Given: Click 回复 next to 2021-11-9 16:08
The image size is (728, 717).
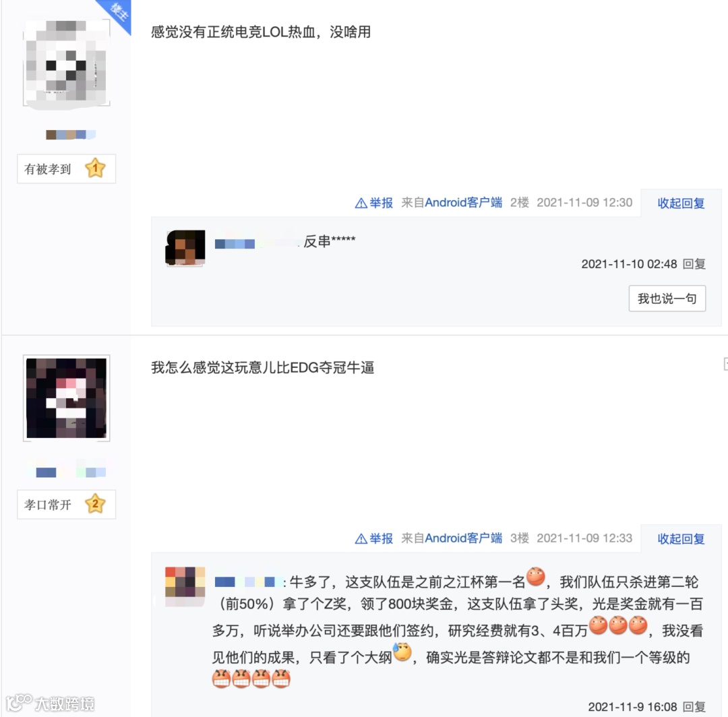Looking at the screenshot, I should tap(694, 707).
